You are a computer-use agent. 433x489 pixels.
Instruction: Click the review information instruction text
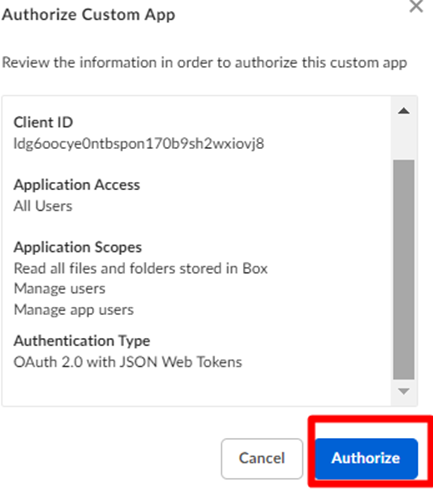(204, 63)
